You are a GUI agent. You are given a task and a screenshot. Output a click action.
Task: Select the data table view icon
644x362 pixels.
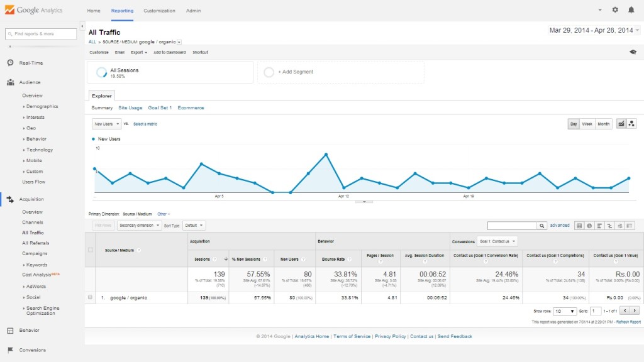tap(579, 226)
